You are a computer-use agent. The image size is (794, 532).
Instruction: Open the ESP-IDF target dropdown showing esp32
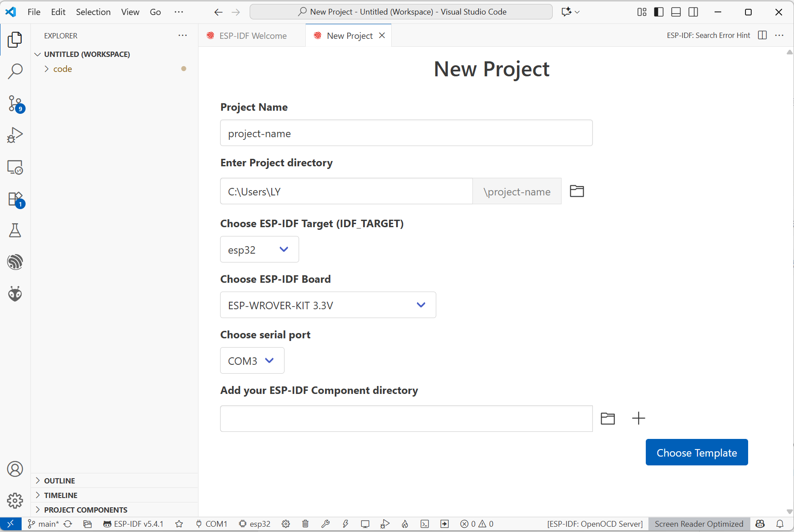[259, 249]
